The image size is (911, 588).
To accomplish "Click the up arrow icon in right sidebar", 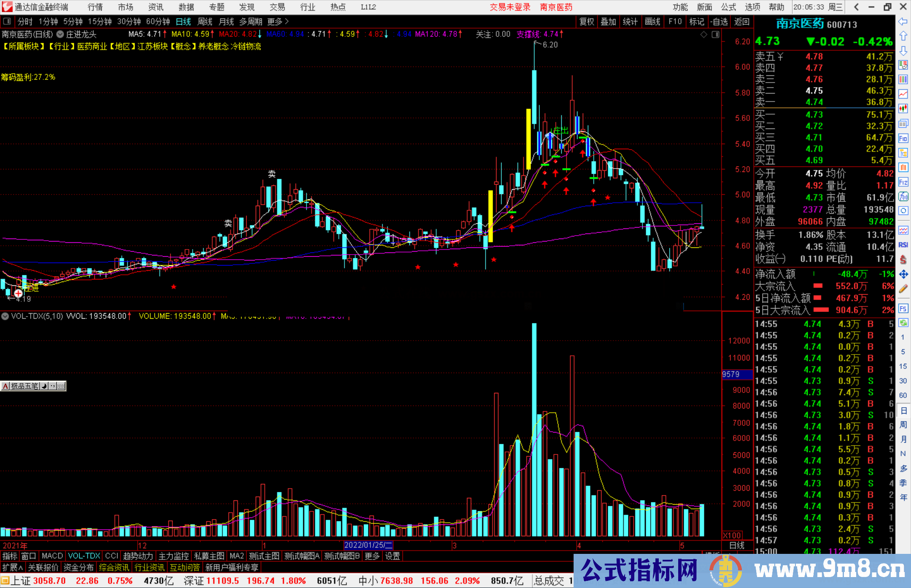I will click(x=903, y=36).
